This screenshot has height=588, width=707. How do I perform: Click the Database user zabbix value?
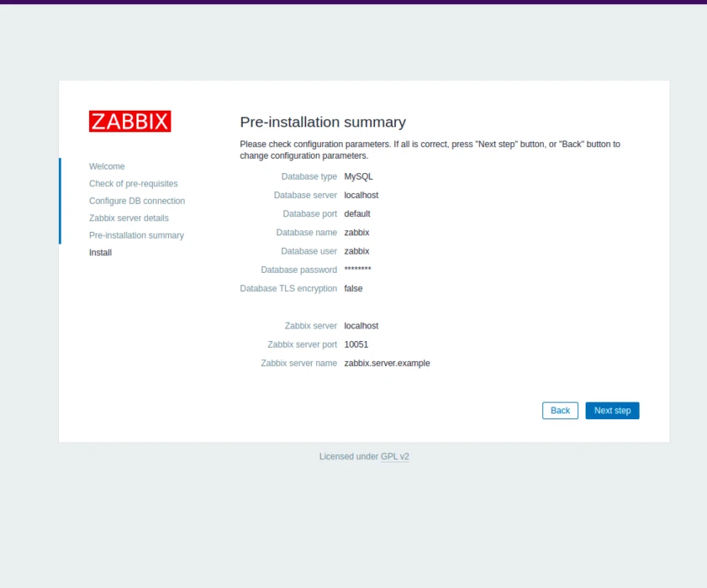[x=356, y=251]
